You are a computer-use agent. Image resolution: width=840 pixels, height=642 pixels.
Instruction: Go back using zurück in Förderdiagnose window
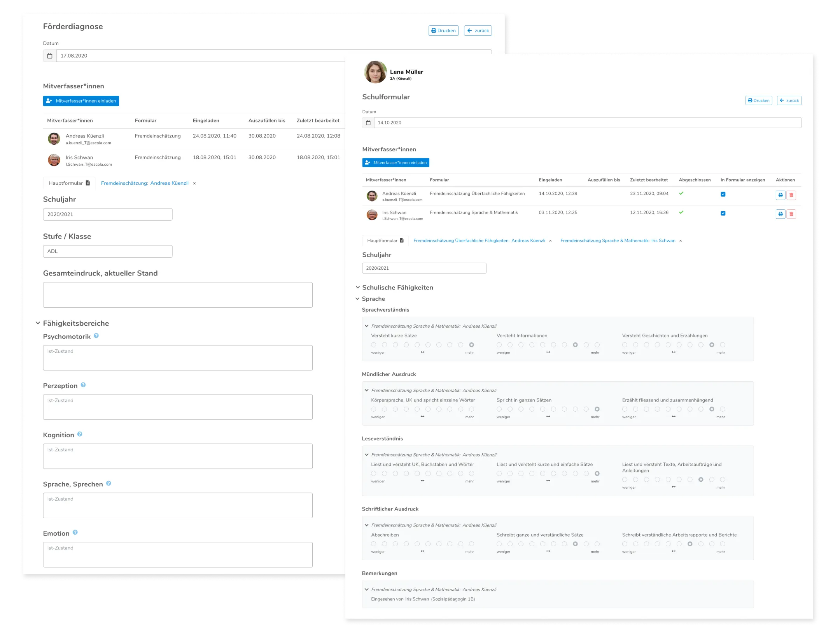(478, 31)
